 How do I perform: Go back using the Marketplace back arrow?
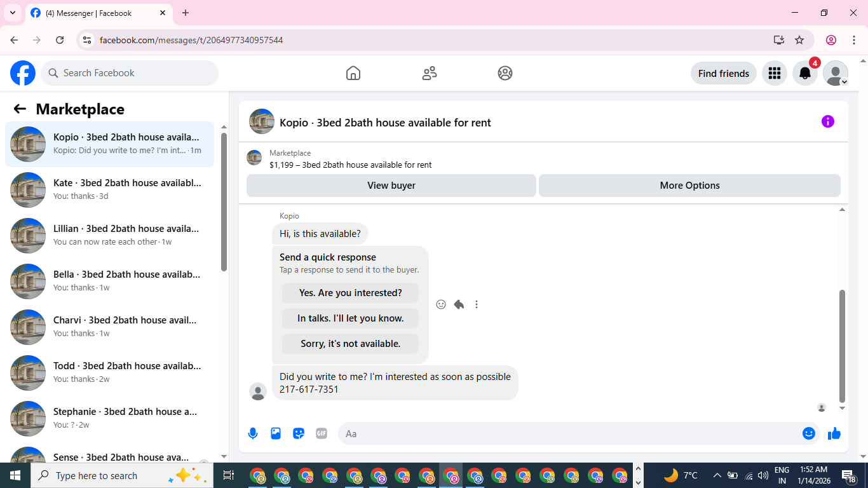click(x=20, y=109)
